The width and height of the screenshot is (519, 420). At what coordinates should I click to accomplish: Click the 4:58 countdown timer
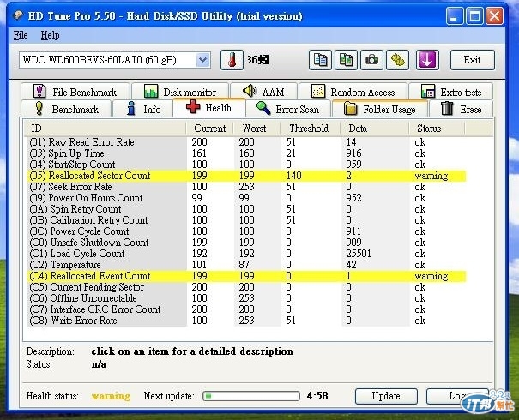point(317,396)
